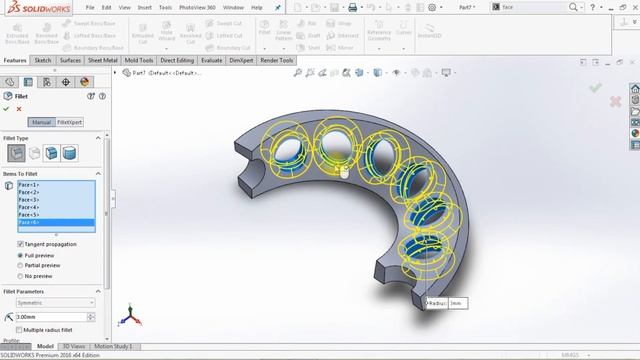Open the Help question mark dropdown
The width and height of the screenshot is (640, 360).
[x=601, y=7]
